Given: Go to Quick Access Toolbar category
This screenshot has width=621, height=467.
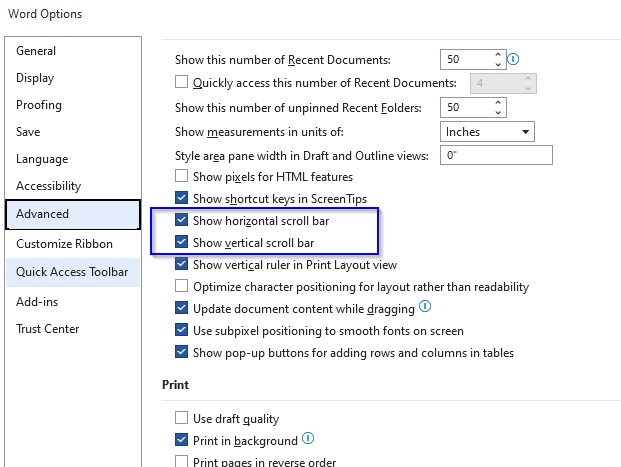Looking at the screenshot, I should (72, 272).
